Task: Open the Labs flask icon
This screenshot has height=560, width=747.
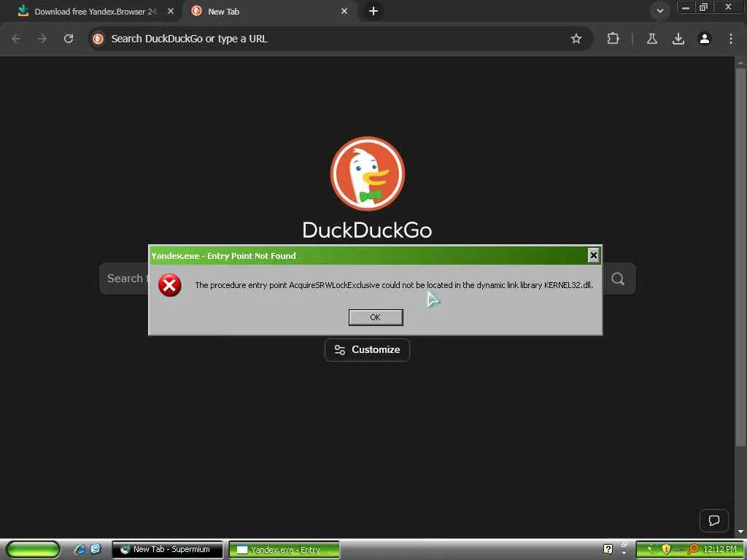Action: click(652, 39)
